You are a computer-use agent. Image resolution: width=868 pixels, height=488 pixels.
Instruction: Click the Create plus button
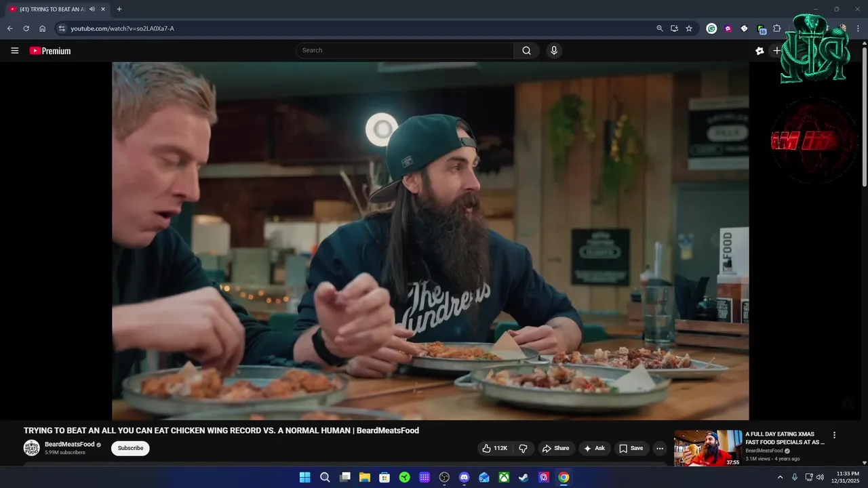coord(777,51)
